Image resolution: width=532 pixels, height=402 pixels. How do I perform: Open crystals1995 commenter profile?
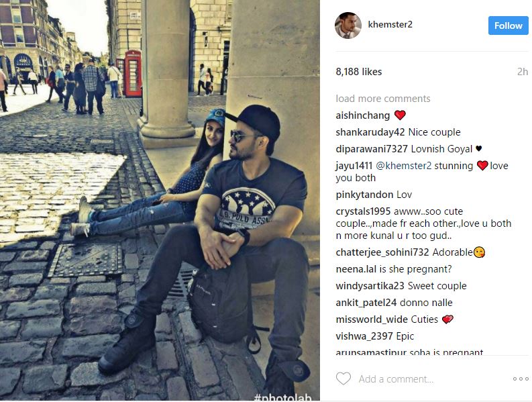click(363, 211)
